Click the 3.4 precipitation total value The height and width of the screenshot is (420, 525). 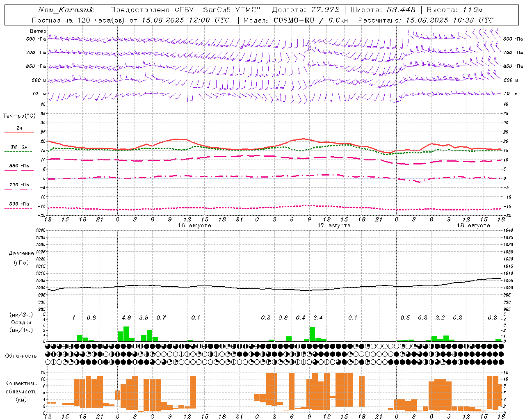(x=318, y=318)
